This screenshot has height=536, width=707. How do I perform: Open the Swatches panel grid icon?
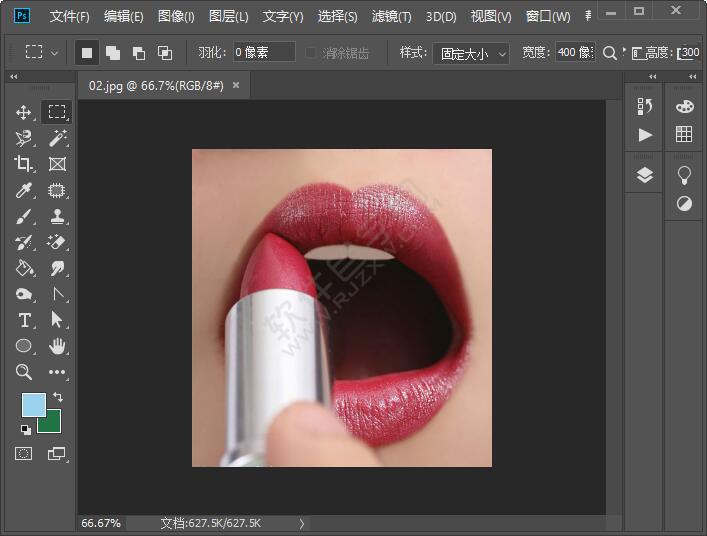(x=684, y=134)
